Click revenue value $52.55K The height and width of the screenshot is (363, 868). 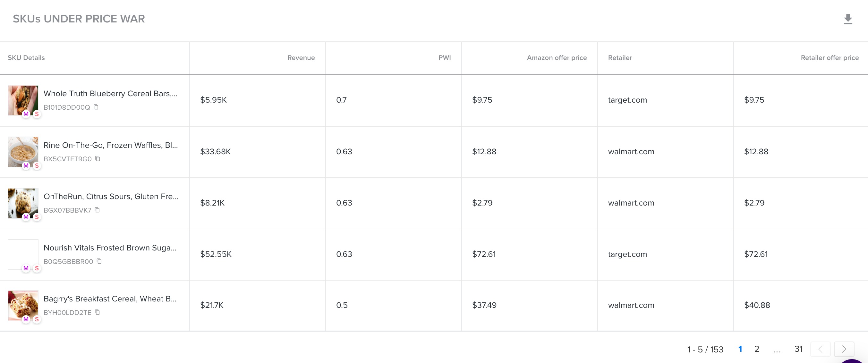[x=216, y=254]
